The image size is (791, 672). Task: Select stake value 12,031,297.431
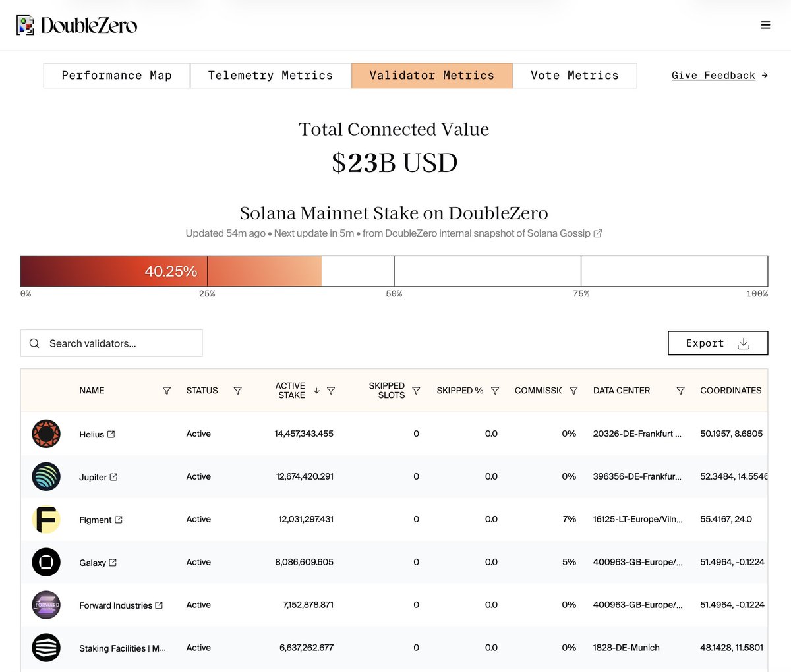point(306,519)
